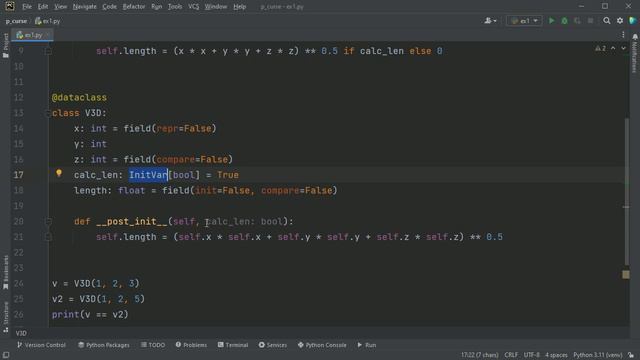This screenshot has width=640, height=360.
Task: Click p_curse project breadcrumb
Action: [x=16, y=21]
